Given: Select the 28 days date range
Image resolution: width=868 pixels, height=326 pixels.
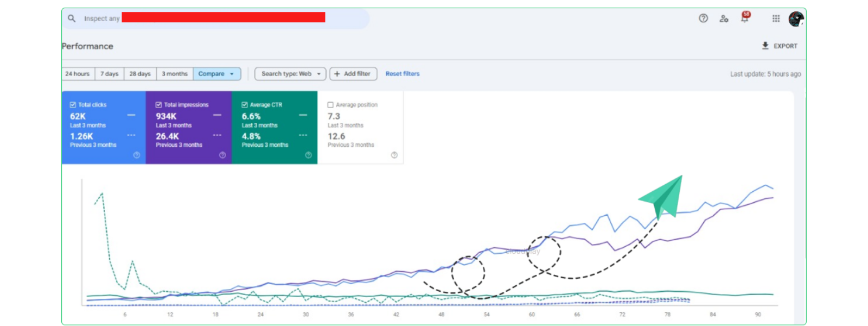Looking at the screenshot, I should click(140, 74).
